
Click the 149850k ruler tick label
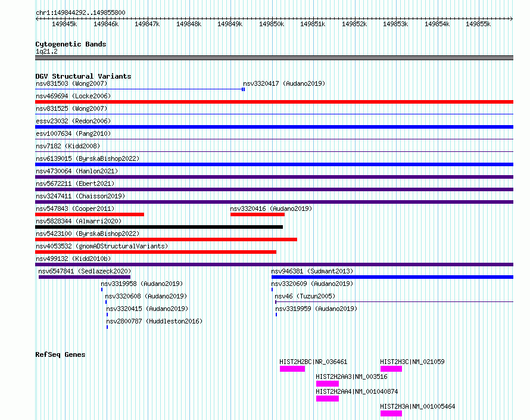(272, 24)
